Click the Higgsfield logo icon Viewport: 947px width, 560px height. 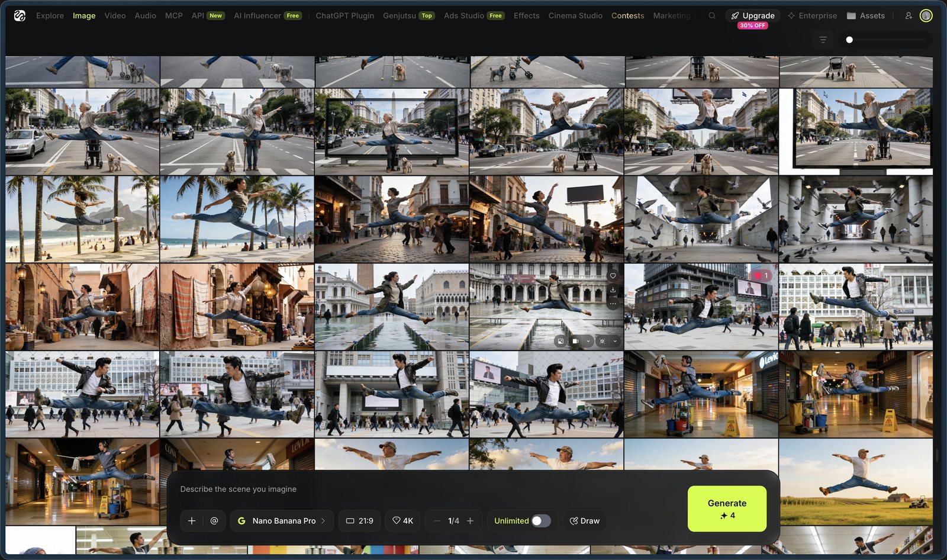tap(20, 15)
